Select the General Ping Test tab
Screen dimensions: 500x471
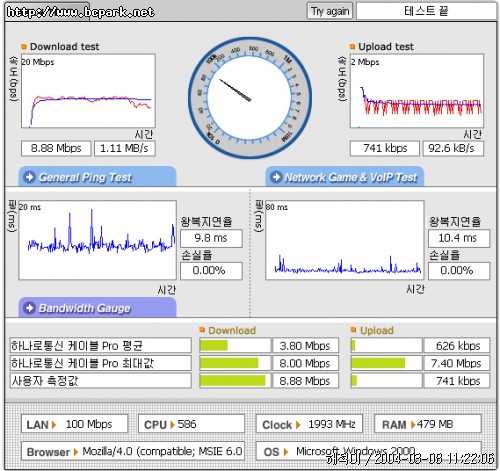97,176
